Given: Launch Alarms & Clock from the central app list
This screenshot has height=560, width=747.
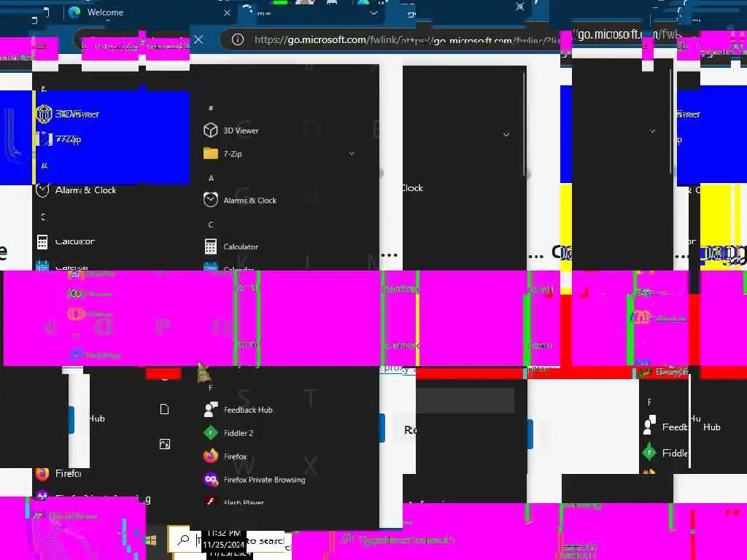Looking at the screenshot, I should click(x=239, y=200).
